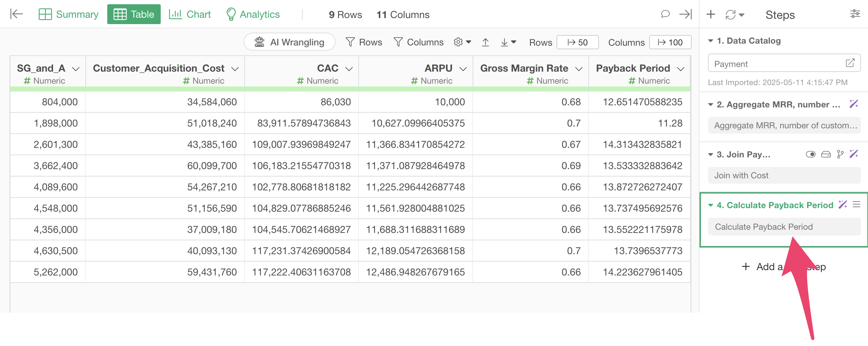The image size is (868, 346).
Task: Select cell 5,262,000 in SG_and_A
Action: point(48,272)
